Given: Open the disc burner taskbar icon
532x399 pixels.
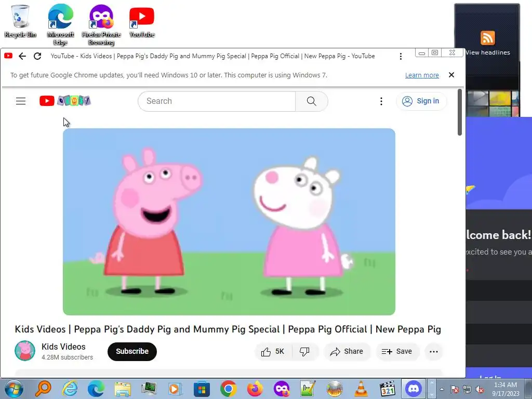Looking at the screenshot, I should 334,389.
